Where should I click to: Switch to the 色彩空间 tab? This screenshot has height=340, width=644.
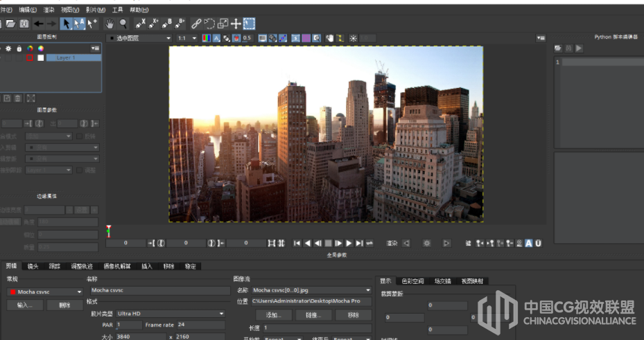point(412,281)
